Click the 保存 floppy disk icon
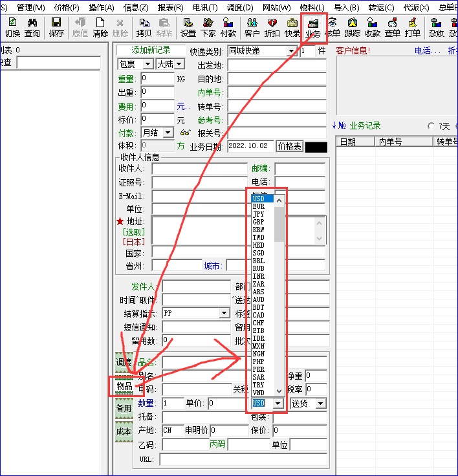The height and width of the screenshot is (476, 458). (56, 27)
